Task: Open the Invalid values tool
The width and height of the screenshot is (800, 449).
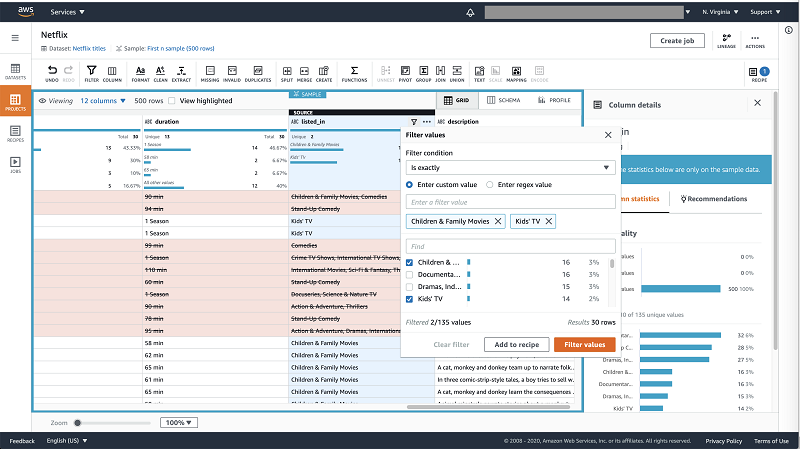Action: coord(232,73)
